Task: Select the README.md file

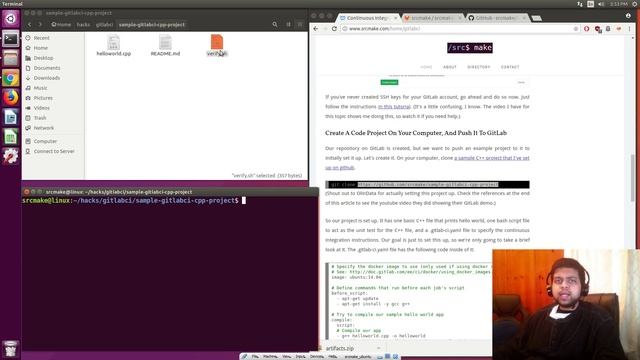Action: 165,45
